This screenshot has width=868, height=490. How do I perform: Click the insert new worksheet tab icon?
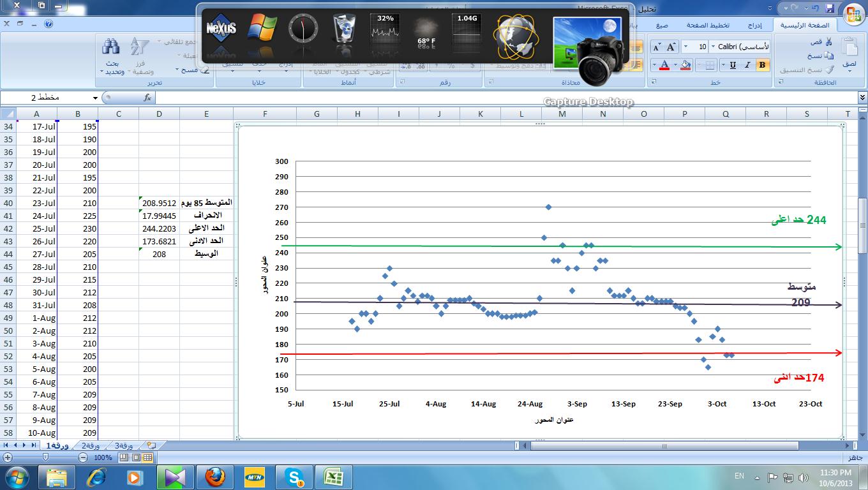[x=151, y=445]
